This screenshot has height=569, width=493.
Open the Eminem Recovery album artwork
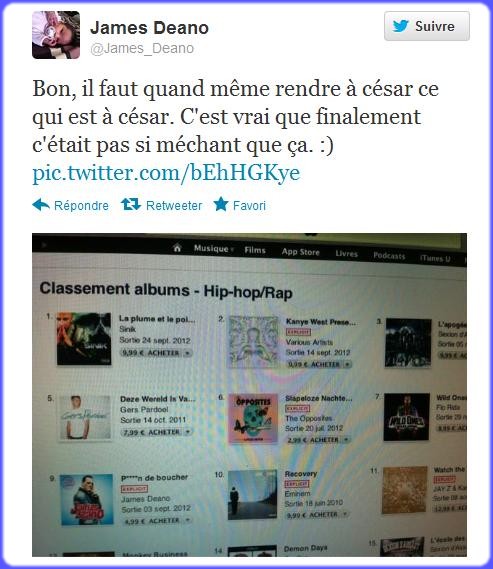(x=252, y=495)
